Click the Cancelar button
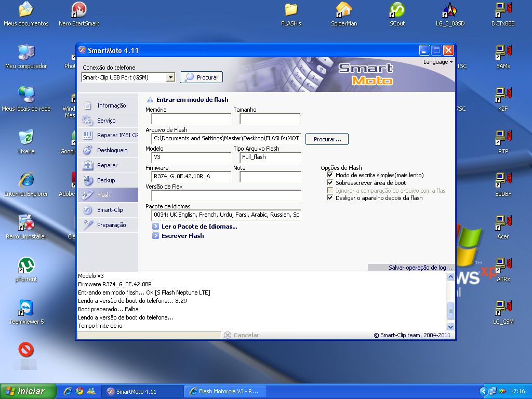Screen dimensions: 532x399 click(x=242, y=335)
